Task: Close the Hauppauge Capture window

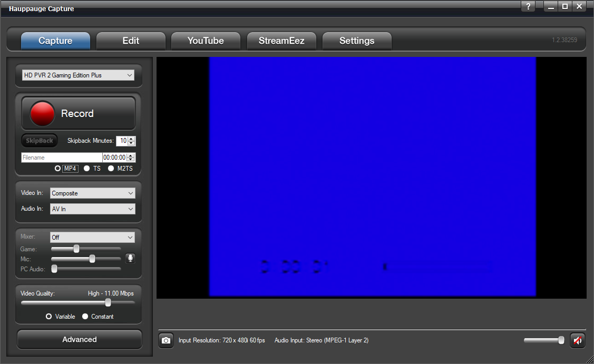Action: (579, 6)
